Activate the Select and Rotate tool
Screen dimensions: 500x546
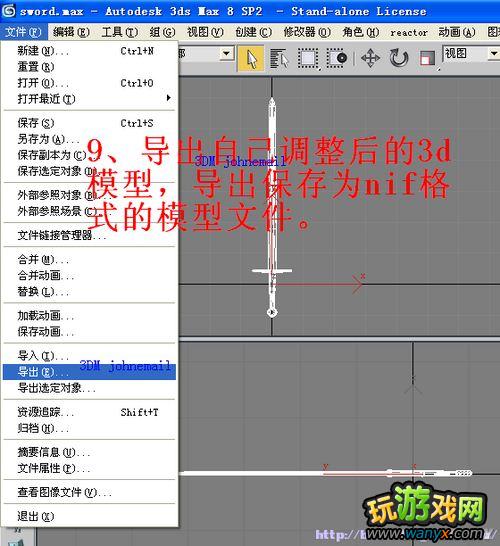tap(399, 58)
